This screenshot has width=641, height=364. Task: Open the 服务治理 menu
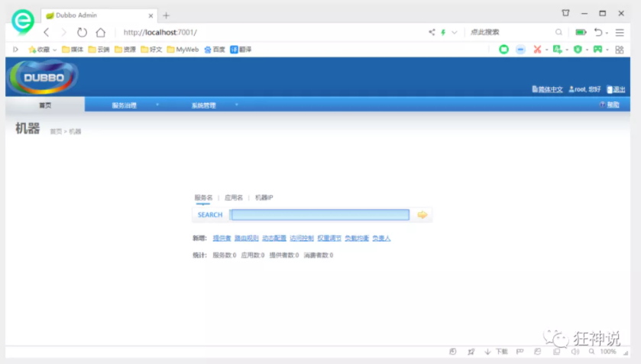tap(125, 105)
